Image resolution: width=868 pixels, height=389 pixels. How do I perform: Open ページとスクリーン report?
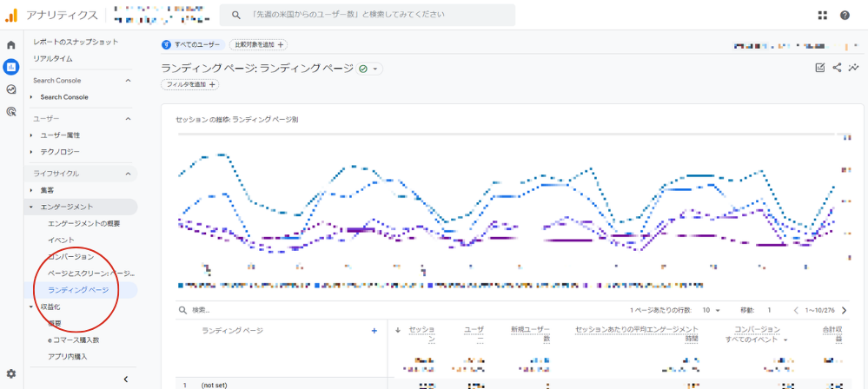click(91, 274)
